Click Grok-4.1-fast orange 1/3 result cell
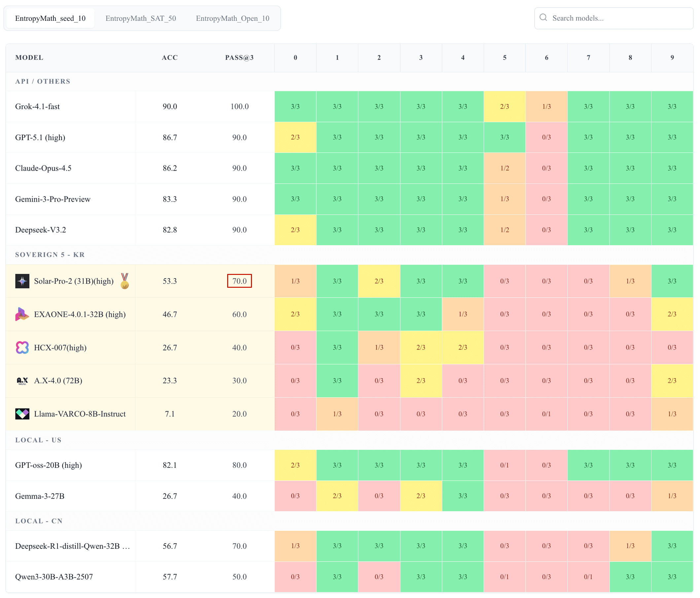Screen dimensions: 700x598 point(546,106)
